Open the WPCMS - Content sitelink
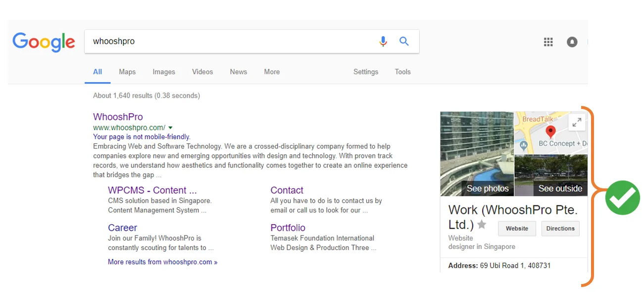This screenshot has height=292, width=644. (152, 190)
